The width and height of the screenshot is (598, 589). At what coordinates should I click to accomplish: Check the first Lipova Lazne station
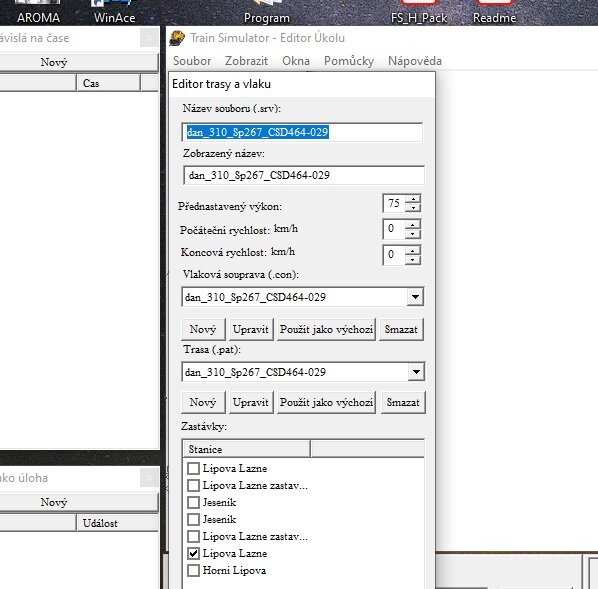pyautogui.click(x=193, y=468)
